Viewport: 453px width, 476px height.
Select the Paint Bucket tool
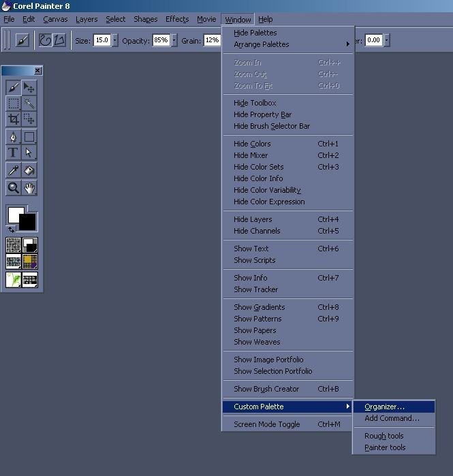point(29,170)
